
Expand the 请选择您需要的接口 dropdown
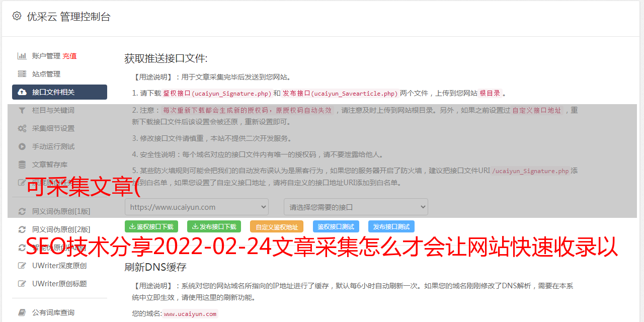coord(356,207)
